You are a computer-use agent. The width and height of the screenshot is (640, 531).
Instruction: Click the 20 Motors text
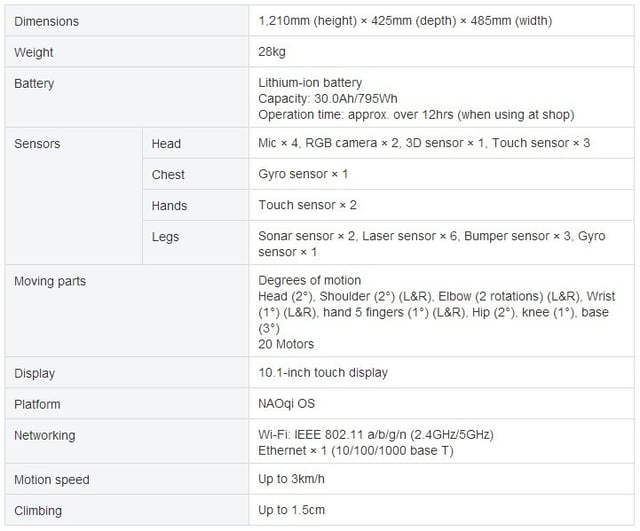click(286, 345)
